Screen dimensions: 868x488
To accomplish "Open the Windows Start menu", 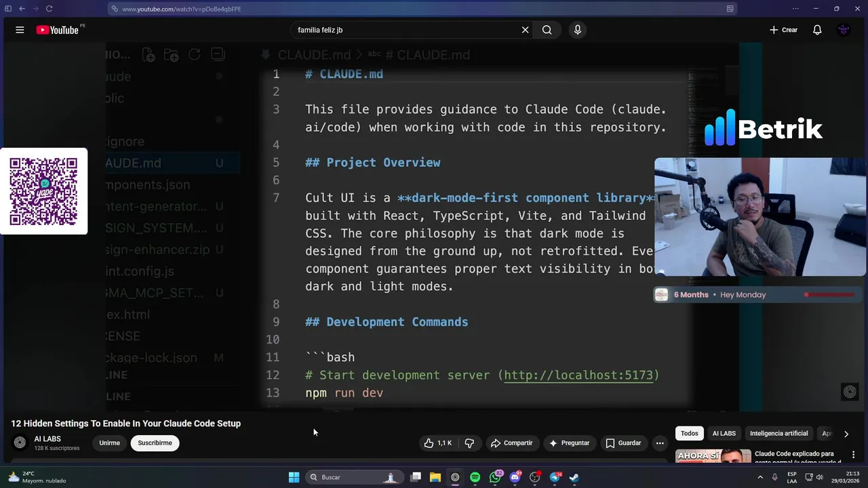I will 294,477.
